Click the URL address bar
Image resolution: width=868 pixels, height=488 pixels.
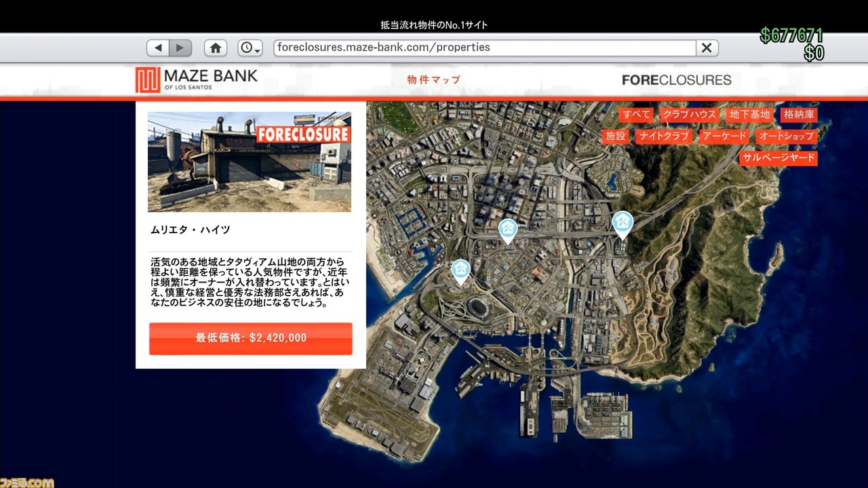pos(485,48)
